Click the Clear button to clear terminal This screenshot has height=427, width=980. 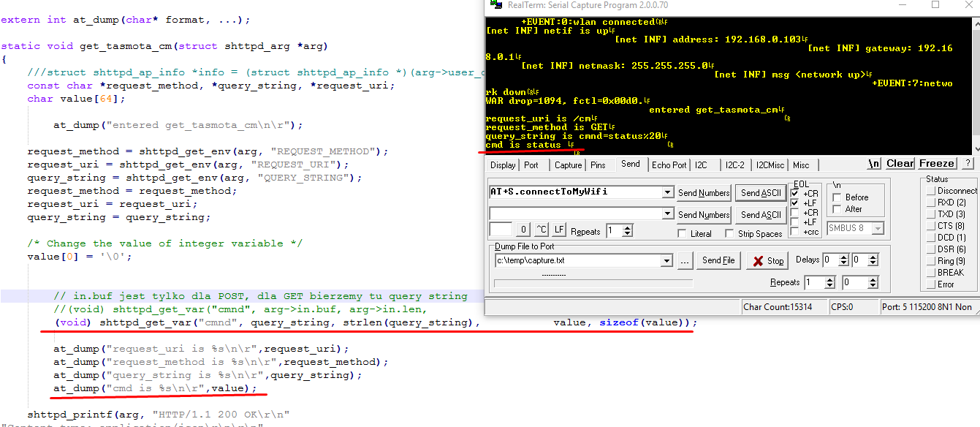pyautogui.click(x=900, y=163)
